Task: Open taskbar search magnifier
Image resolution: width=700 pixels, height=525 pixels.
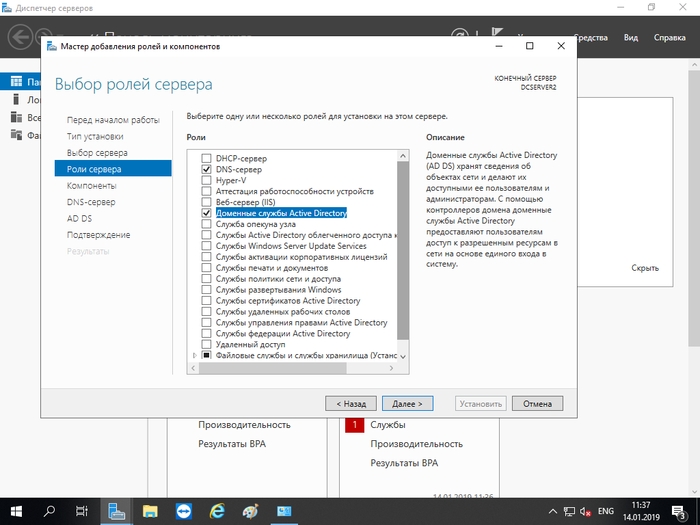Action: pos(49,511)
